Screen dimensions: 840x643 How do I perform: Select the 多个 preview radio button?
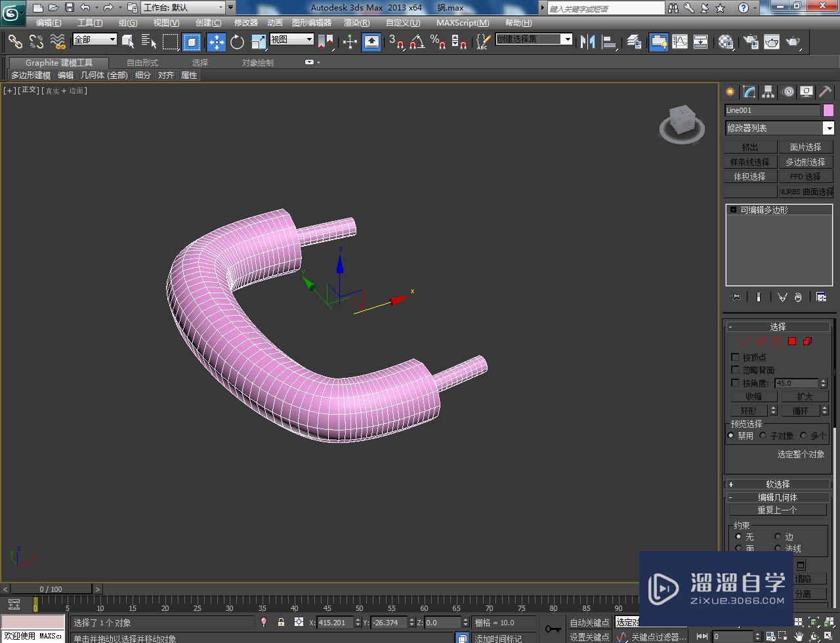pyautogui.click(x=803, y=435)
